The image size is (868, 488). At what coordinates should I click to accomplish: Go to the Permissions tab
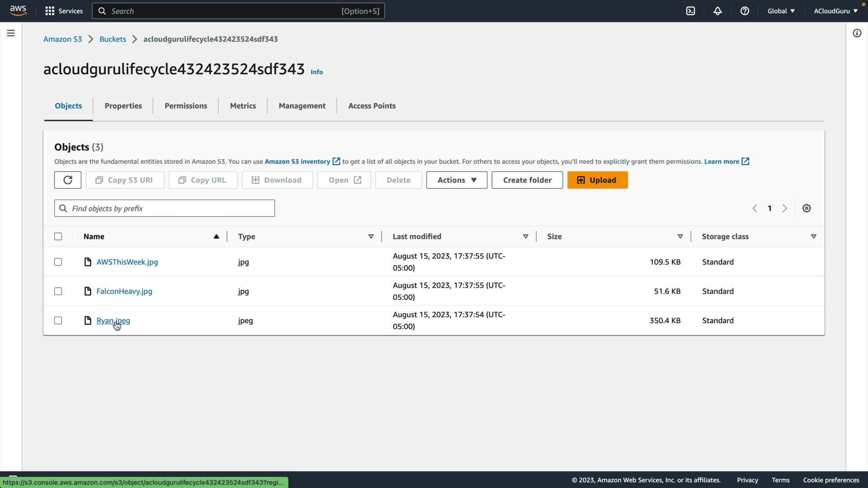[x=186, y=106]
